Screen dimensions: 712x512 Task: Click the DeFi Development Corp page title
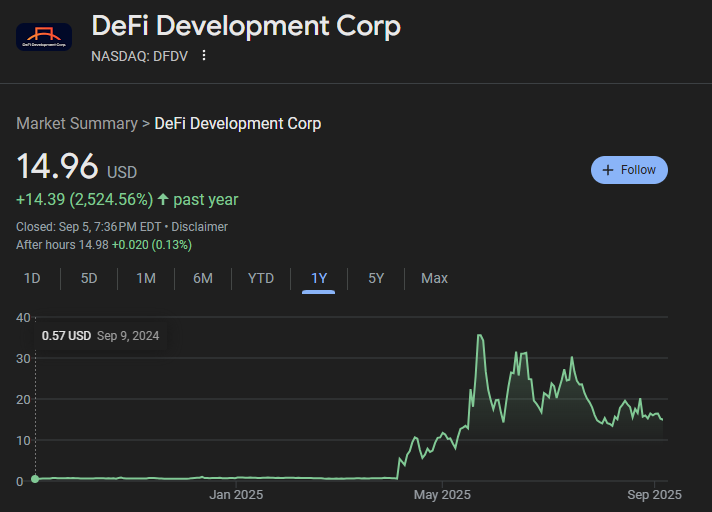[x=246, y=25]
